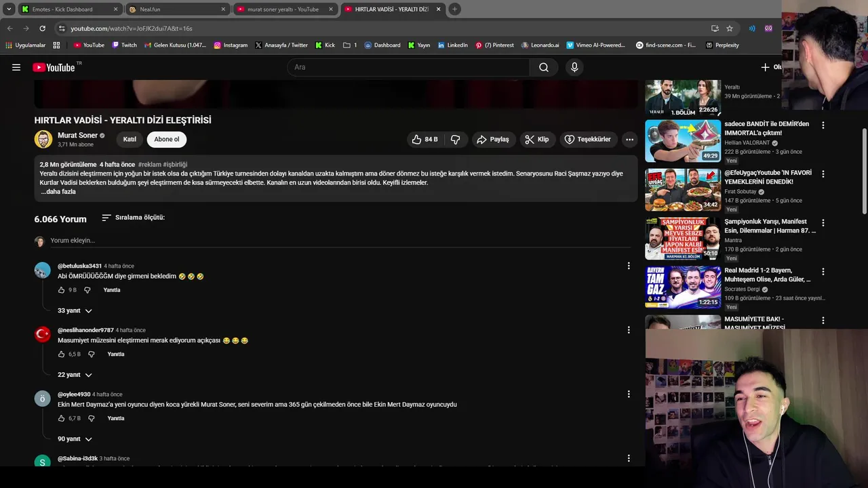Screen dimensions: 868x488
Task: Dislike neslihanonder9787's comment
Action: point(91,354)
